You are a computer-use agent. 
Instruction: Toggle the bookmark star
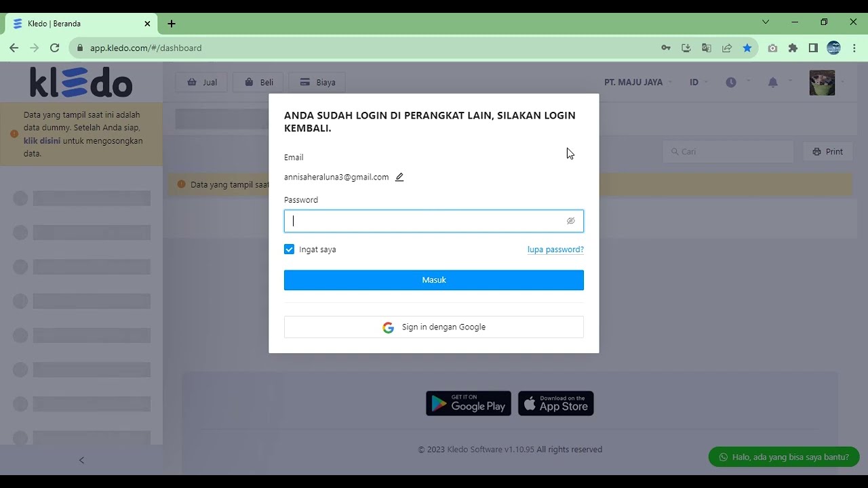click(x=747, y=48)
